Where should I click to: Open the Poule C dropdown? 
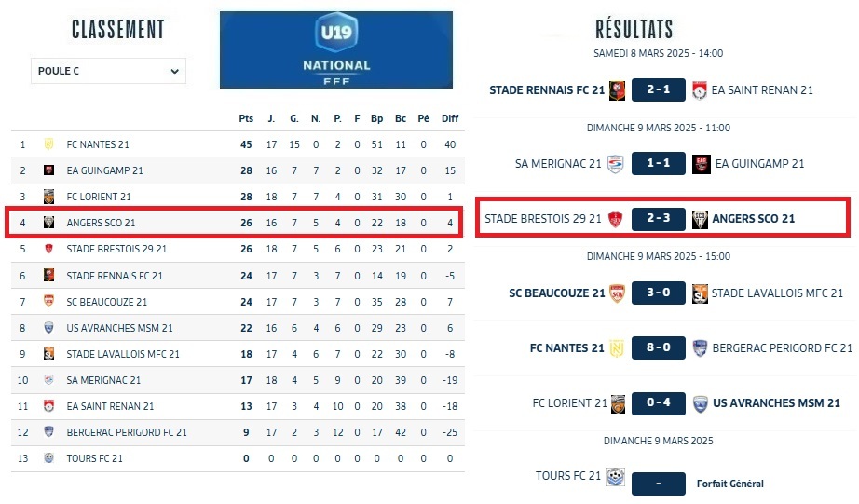(x=108, y=71)
